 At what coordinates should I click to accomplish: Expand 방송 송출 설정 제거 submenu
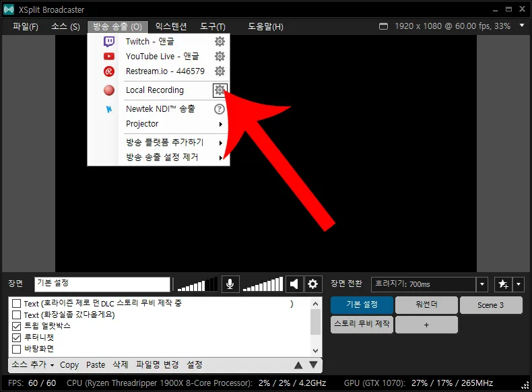(x=220, y=158)
